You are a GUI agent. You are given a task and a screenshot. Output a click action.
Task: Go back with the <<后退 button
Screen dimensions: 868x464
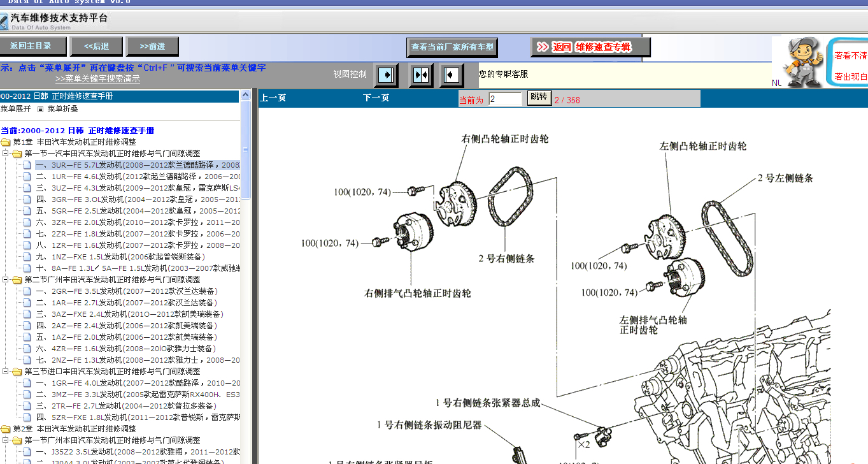tap(96, 47)
